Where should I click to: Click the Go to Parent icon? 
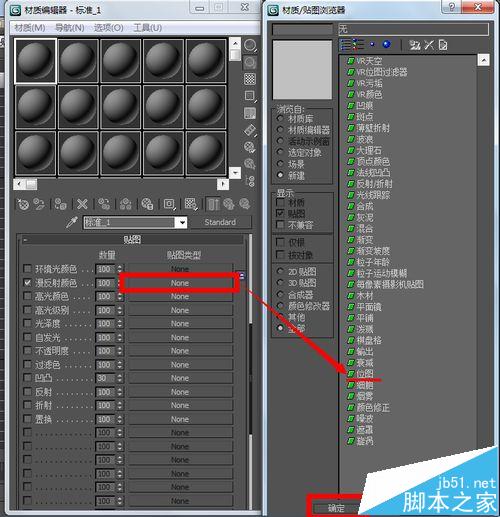(229, 204)
